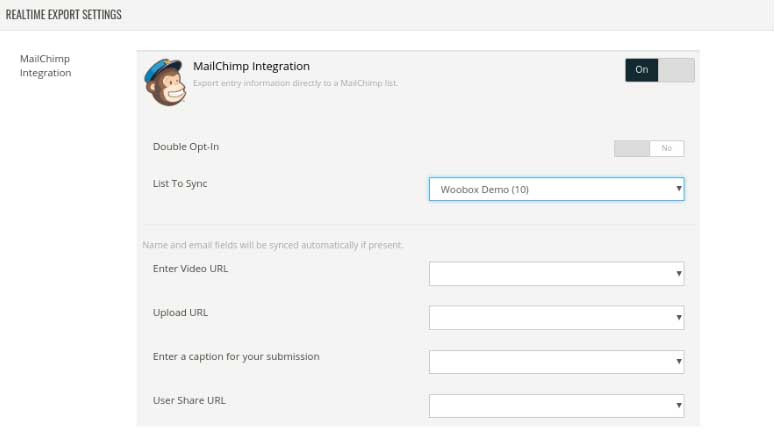775x446 pixels.
Task: Open caption for your submission dropdown
Action: (x=557, y=361)
